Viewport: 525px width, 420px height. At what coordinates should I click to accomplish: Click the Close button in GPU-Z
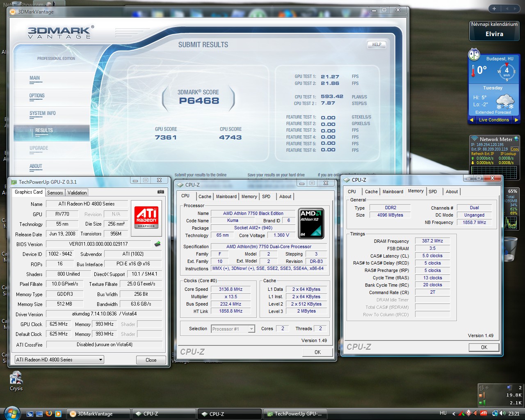tap(151, 360)
